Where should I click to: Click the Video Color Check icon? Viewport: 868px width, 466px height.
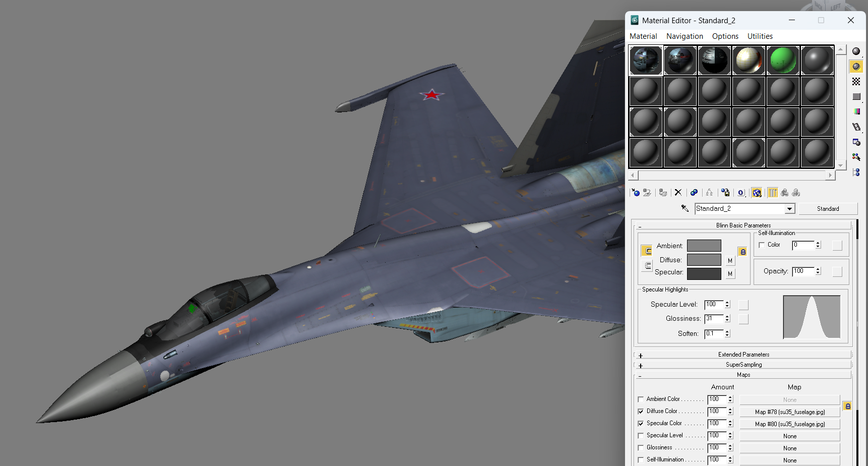click(x=856, y=112)
